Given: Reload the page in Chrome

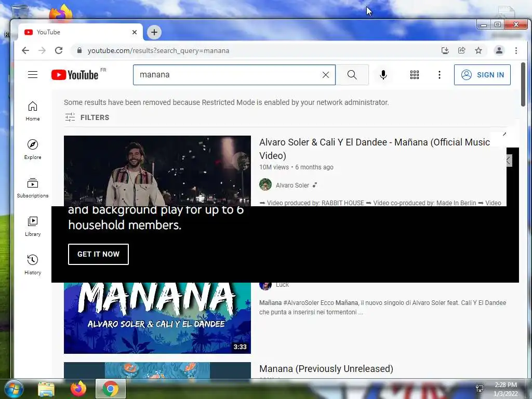Looking at the screenshot, I should (x=59, y=50).
